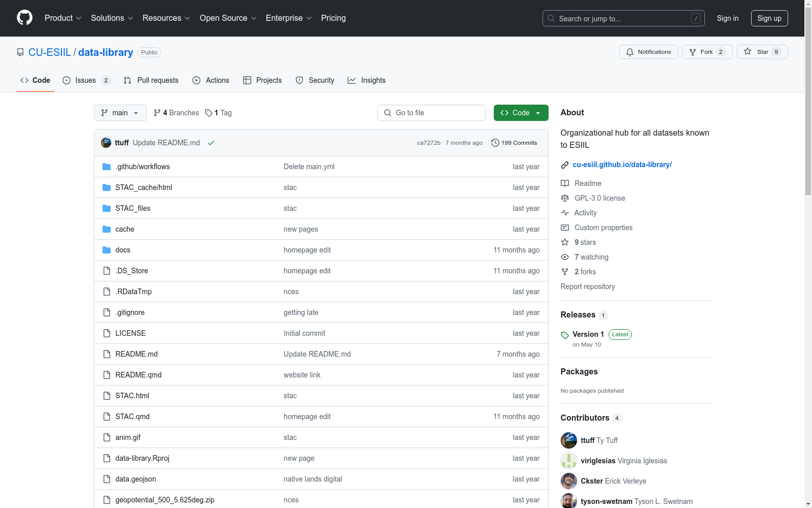Image resolution: width=812 pixels, height=508 pixels.
Task: Open the .gitignore file
Action: click(130, 312)
